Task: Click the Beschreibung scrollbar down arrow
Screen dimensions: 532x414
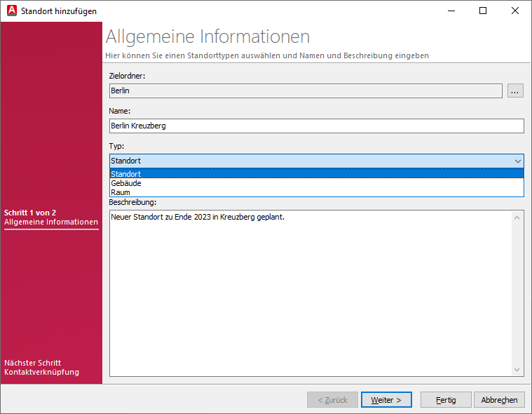Action: (518, 370)
